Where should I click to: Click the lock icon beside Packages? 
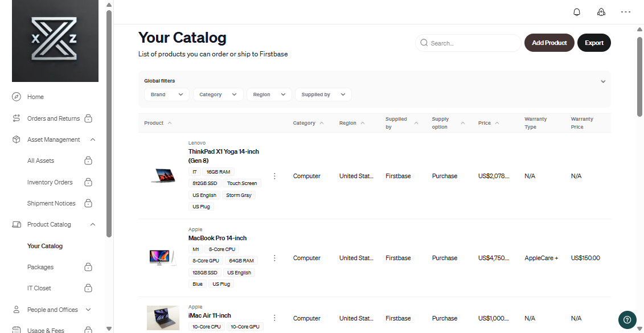click(x=88, y=267)
